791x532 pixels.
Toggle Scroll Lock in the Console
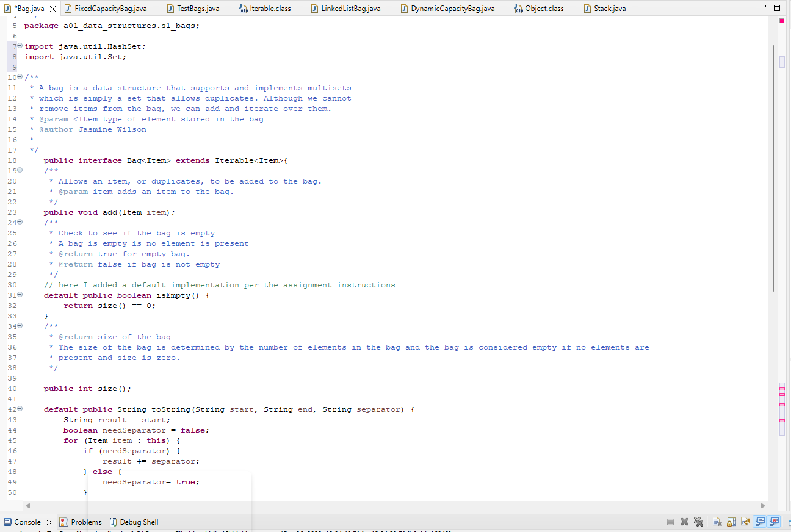tap(731, 522)
